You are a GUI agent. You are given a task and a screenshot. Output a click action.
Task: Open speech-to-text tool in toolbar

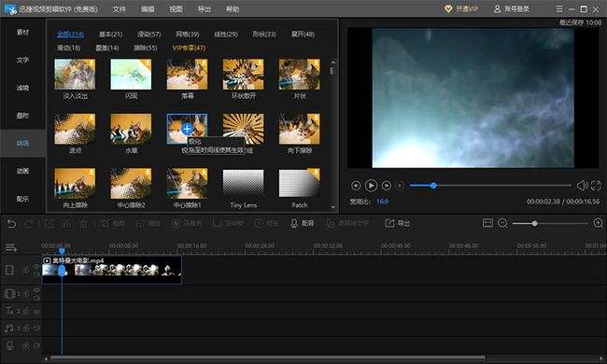[346, 224]
